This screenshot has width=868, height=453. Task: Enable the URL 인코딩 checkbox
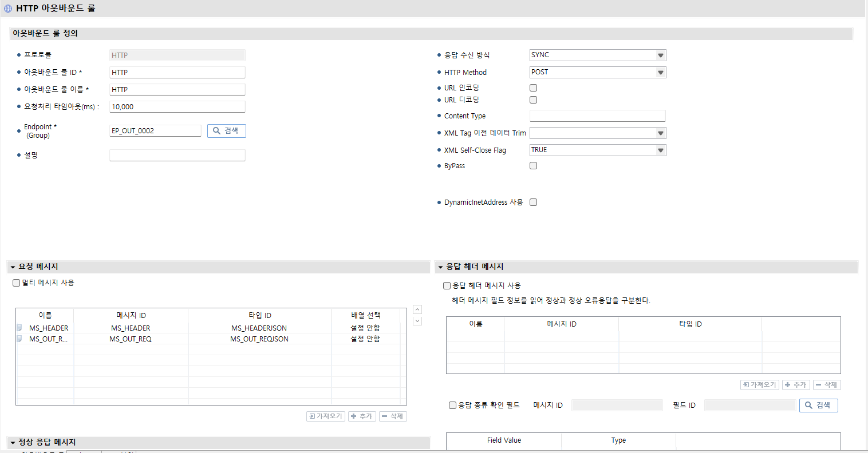(x=533, y=88)
